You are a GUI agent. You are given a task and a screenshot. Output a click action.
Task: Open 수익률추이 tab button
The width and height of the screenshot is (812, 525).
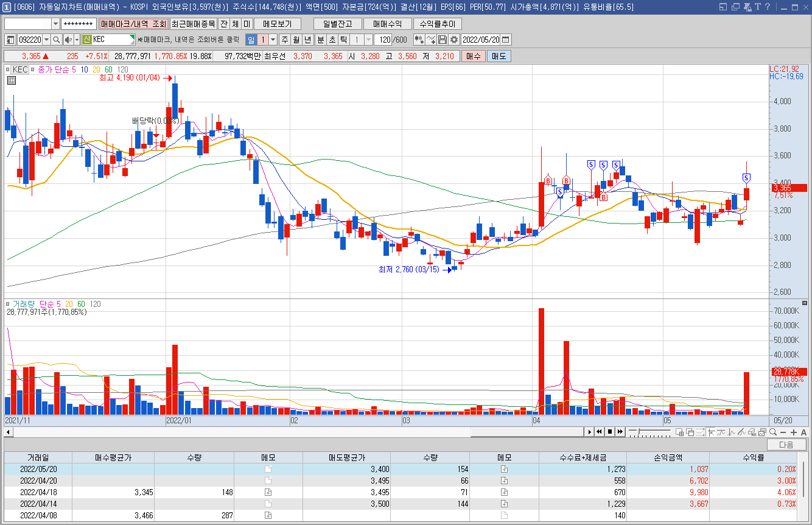[x=437, y=24]
